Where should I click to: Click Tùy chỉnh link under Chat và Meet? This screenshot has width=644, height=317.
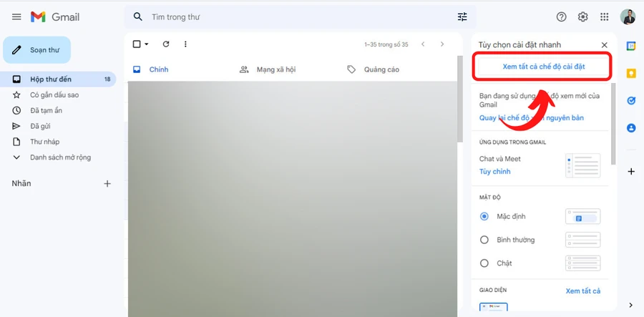[x=495, y=172]
